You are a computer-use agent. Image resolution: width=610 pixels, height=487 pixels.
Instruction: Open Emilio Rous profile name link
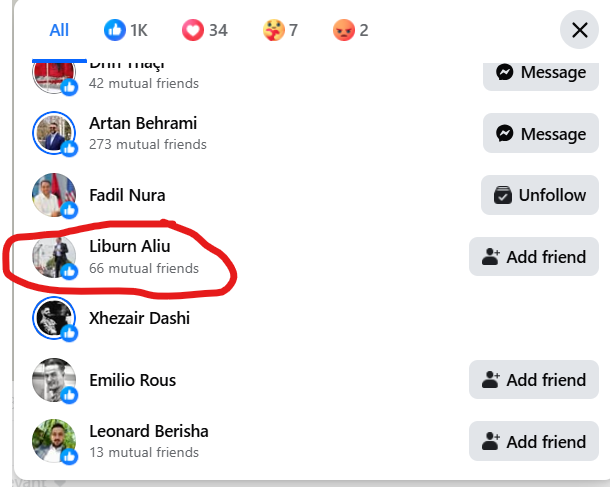click(133, 380)
